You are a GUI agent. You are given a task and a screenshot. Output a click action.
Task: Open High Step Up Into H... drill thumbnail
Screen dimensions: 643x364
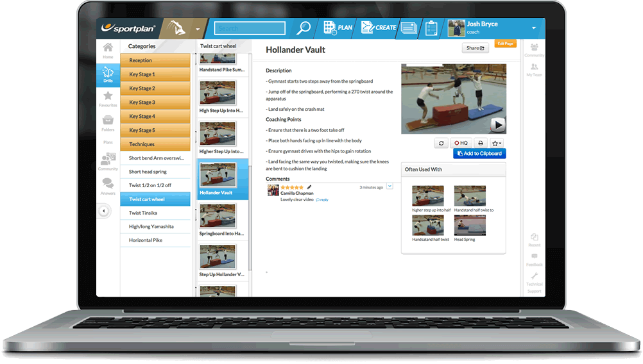[218, 92]
